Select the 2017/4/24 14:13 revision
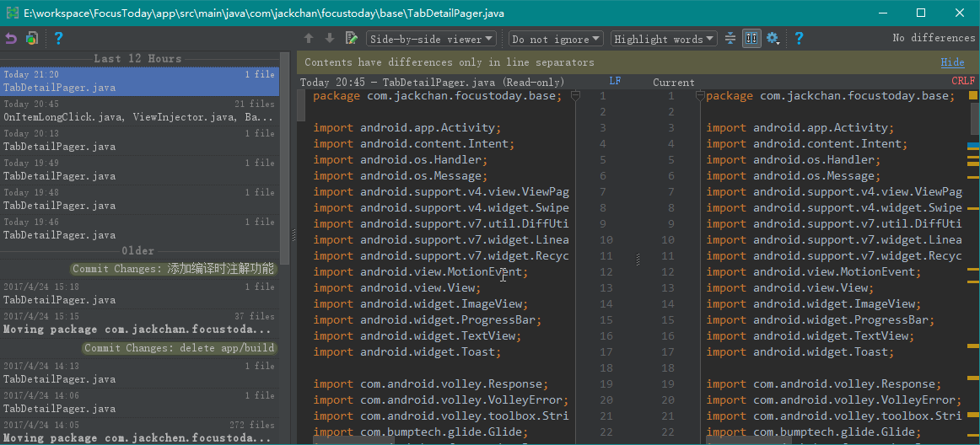The height and width of the screenshot is (445, 980). pyautogui.click(x=139, y=373)
